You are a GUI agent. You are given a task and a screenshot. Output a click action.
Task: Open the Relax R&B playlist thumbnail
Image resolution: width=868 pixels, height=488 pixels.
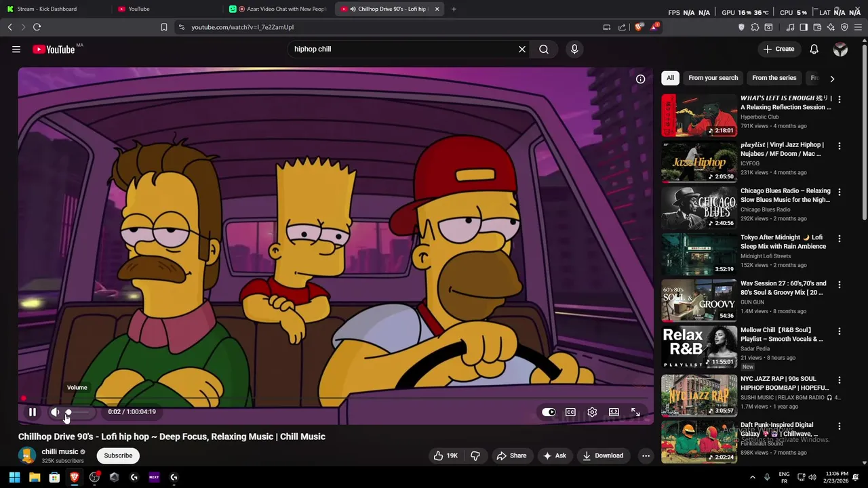(699, 347)
